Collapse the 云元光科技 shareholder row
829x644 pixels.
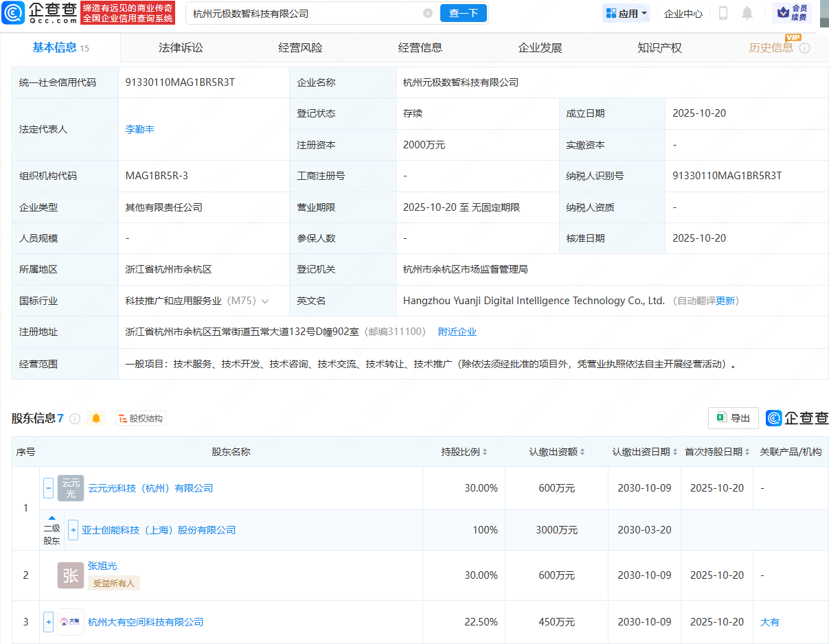pyautogui.click(x=48, y=487)
